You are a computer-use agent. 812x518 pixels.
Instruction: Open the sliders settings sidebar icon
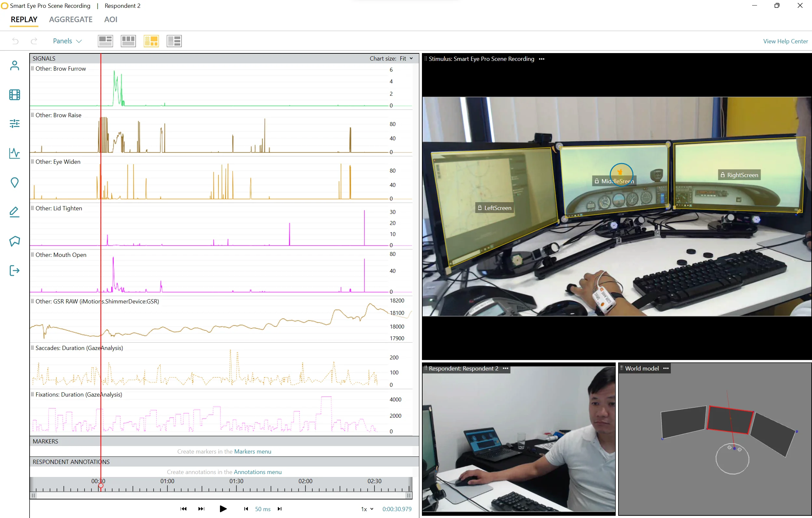tap(15, 124)
